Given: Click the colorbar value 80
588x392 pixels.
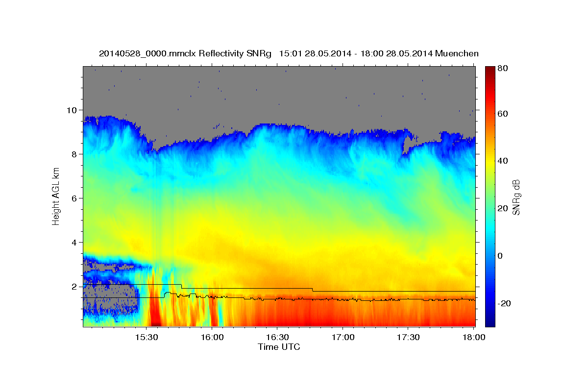Looking at the screenshot, I should coord(503,69).
